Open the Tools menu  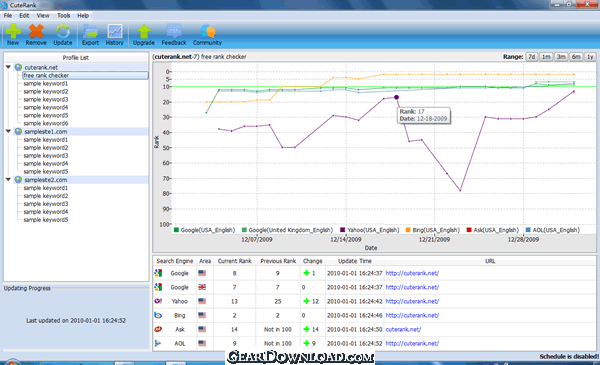point(64,16)
